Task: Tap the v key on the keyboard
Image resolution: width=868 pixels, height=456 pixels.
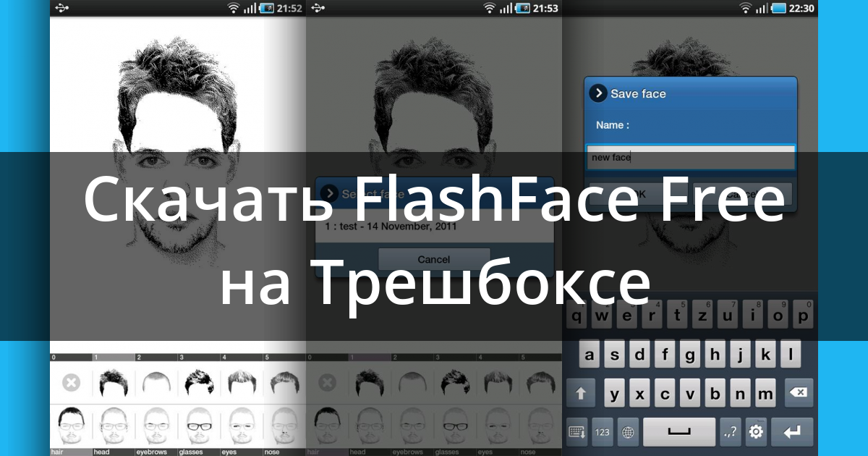Action: pos(690,394)
